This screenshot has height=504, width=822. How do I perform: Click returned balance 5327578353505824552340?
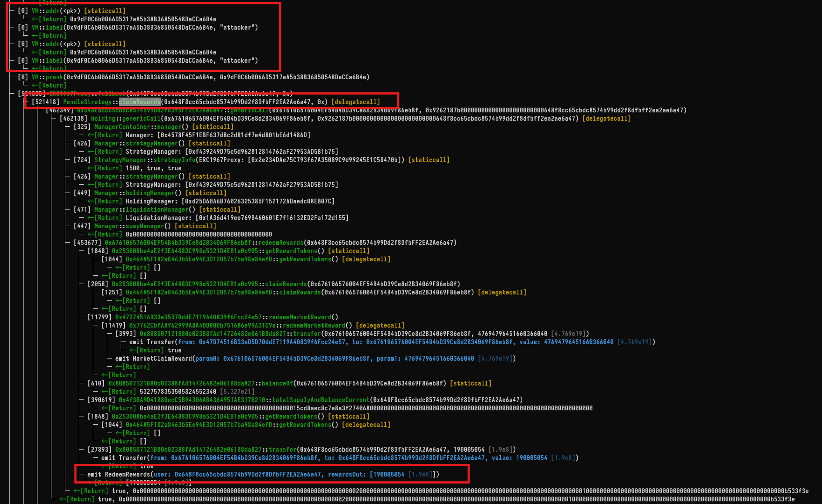(178, 392)
